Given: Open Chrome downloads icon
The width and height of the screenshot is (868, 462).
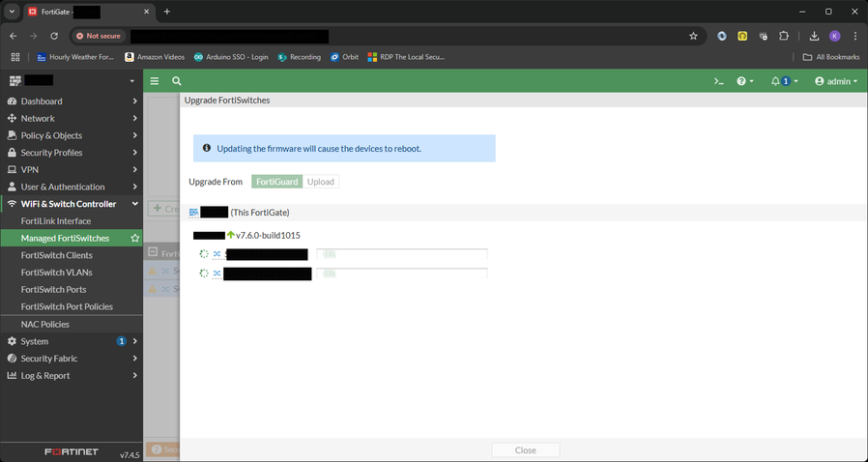Looking at the screenshot, I should [814, 36].
